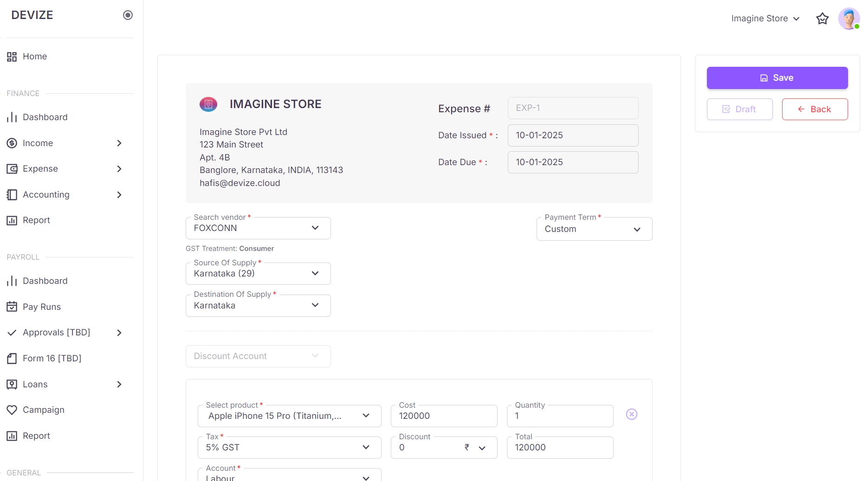The height and width of the screenshot is (481, 868).
Task: Expand the Approvals [TBD] submenu arrow
Action: pyautogui.click(x=119, y=333)
